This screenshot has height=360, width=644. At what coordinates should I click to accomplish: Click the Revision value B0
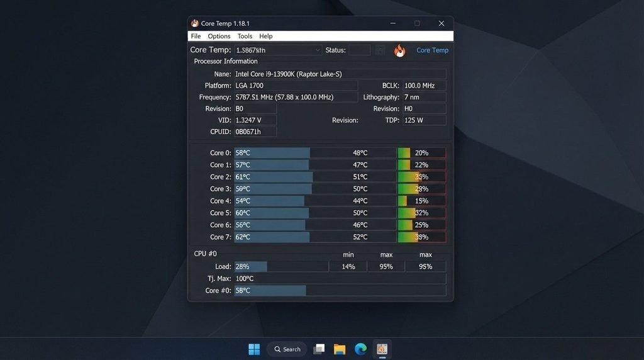tap(255, 108)
